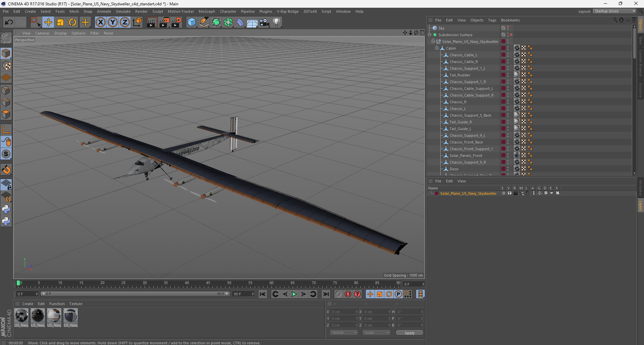Select the Rotate tool icon
Image resolution: width=644 pixels, height=345 pixels.
(72, 22)
